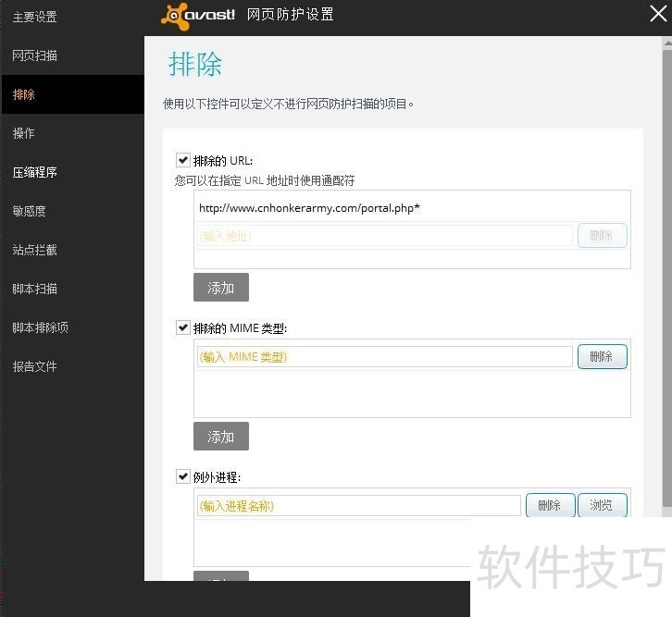Click 添加 button under excluded URLs
The width and height of the screenshot is (672, 617).
coord(220,288)
